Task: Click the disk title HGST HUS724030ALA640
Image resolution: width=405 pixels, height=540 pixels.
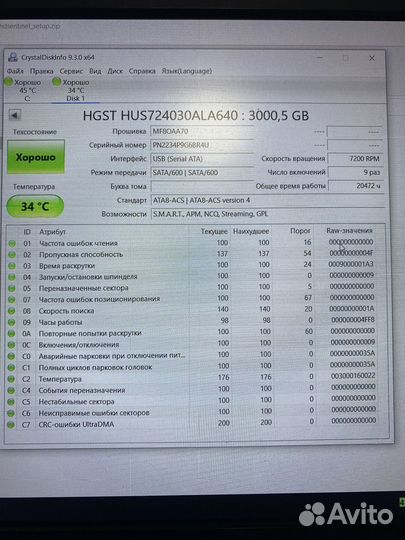Action: pyautogui.click(x=196, y=116)
